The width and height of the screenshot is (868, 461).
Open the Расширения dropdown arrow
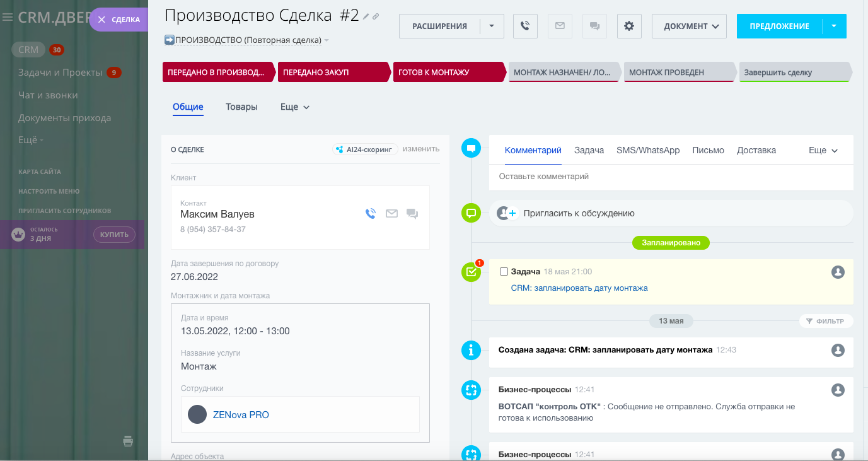point(492,26)
